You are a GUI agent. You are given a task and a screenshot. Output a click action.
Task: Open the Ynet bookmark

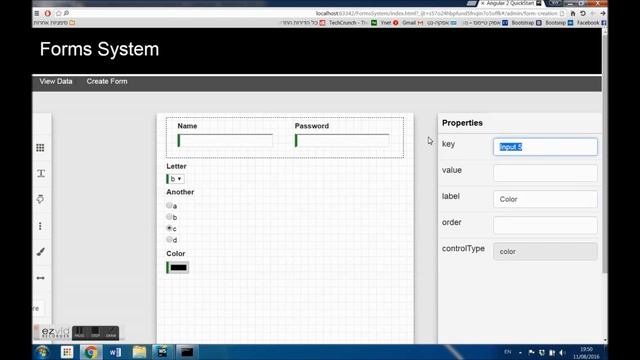[x=389, y=23]
